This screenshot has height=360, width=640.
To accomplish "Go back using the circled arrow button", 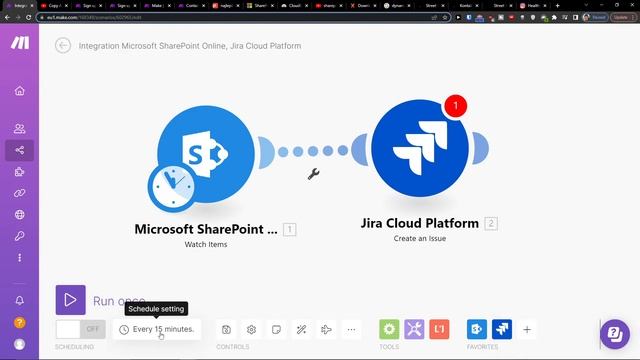I will (63, 45).
